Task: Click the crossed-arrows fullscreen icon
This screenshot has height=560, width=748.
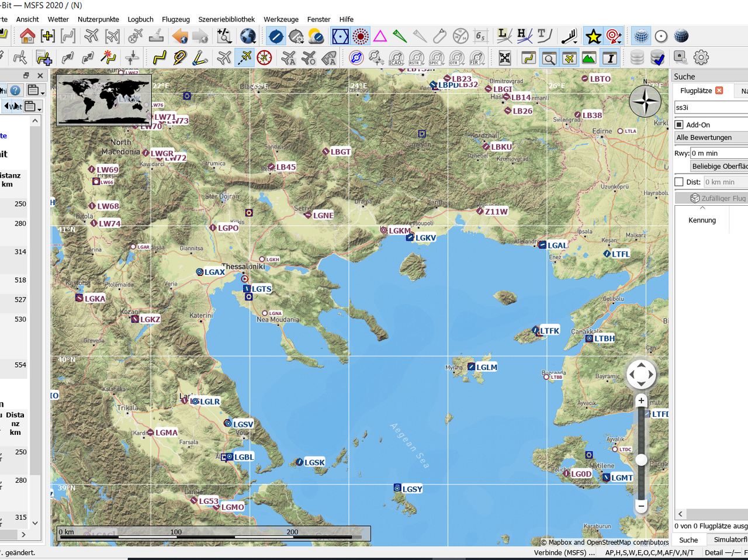Action: [x=505, y=57]
